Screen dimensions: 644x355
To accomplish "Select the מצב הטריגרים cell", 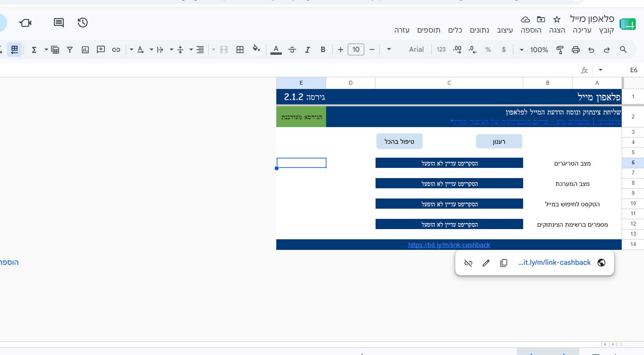I will point(572,163).
